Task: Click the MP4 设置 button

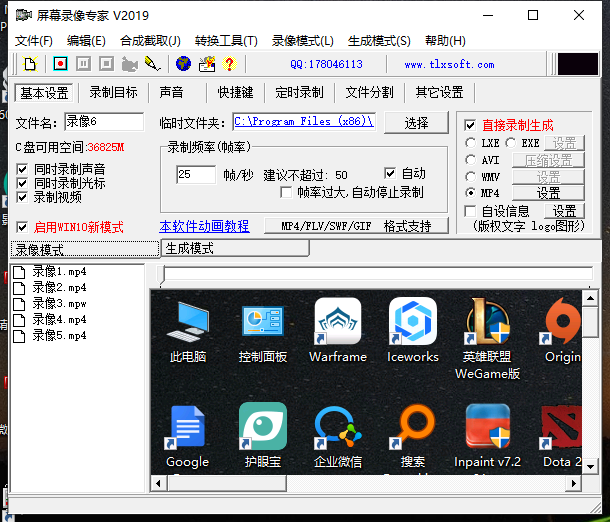Action: click(x=548, y=193)
